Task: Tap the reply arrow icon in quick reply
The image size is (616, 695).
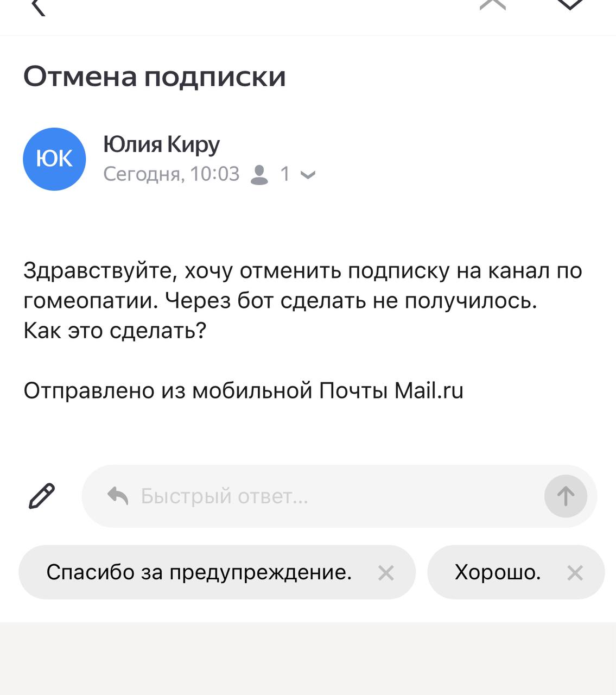Action: pos(118,496)
